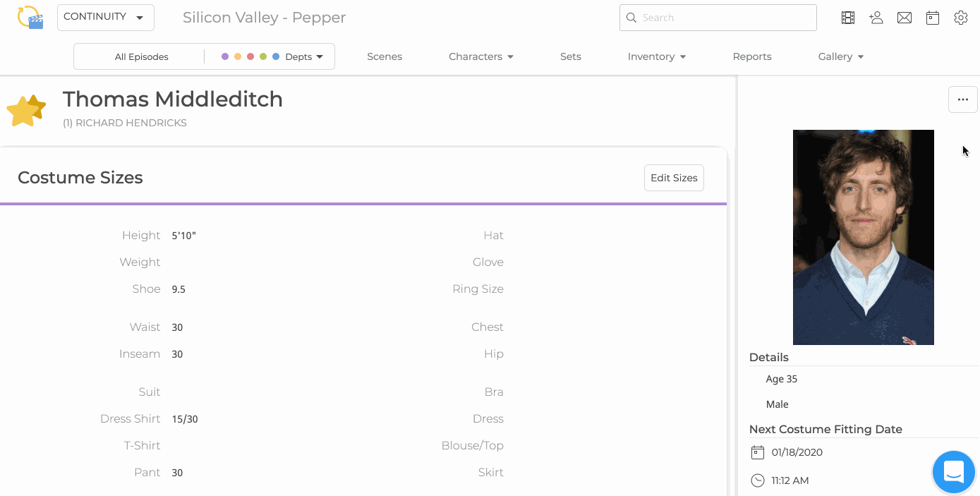The image size is (980, 496).
Task: Click the Pepper app logo icon
Action: [x=30, y=17]
